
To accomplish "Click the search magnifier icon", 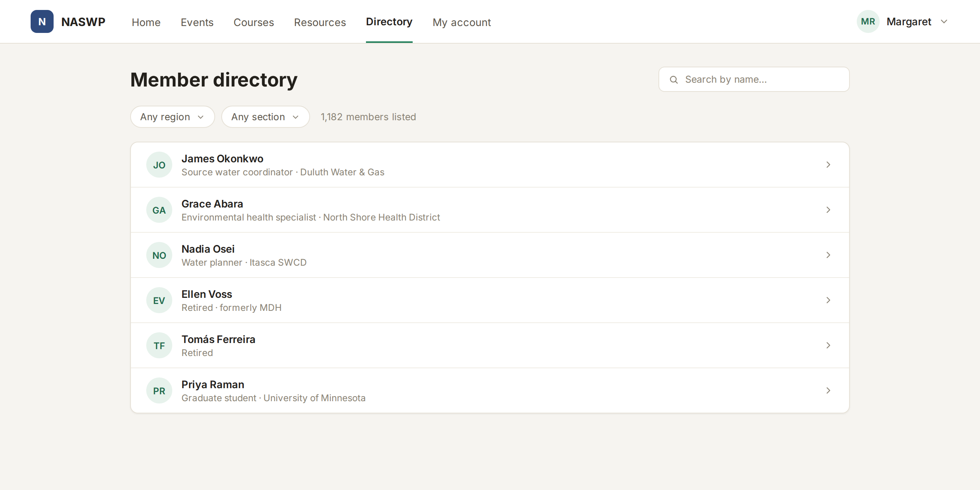I will coord(674,80).
